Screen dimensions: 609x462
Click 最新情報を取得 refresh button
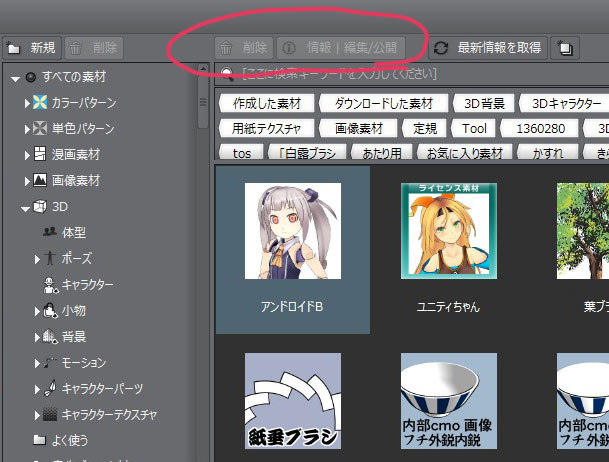[488, 48]
